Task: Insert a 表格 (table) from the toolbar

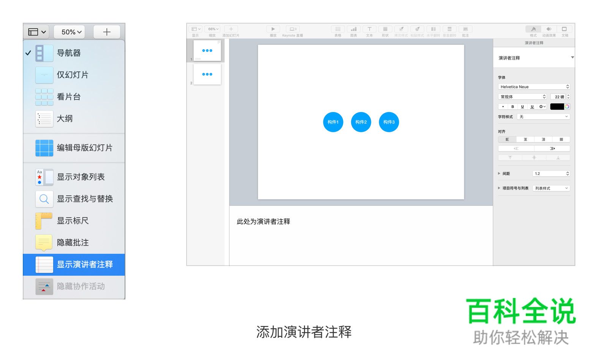Action: coord(337,29)
